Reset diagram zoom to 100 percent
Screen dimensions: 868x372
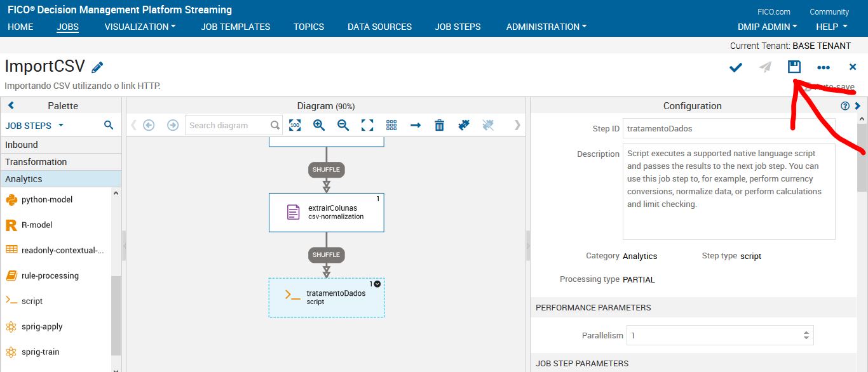[x=295, y=125]
